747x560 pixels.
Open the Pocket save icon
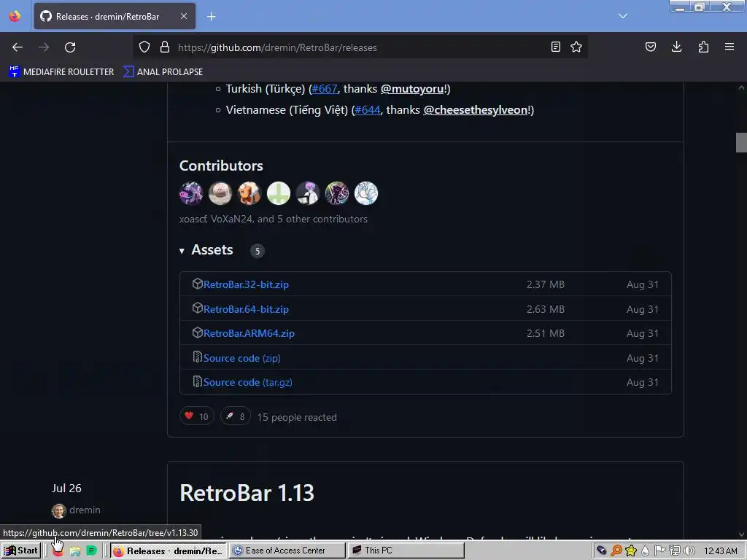[x=650, y=47]
